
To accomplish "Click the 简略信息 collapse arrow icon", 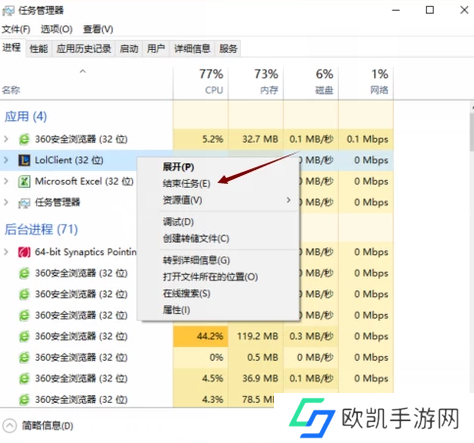I will point(9,426).
